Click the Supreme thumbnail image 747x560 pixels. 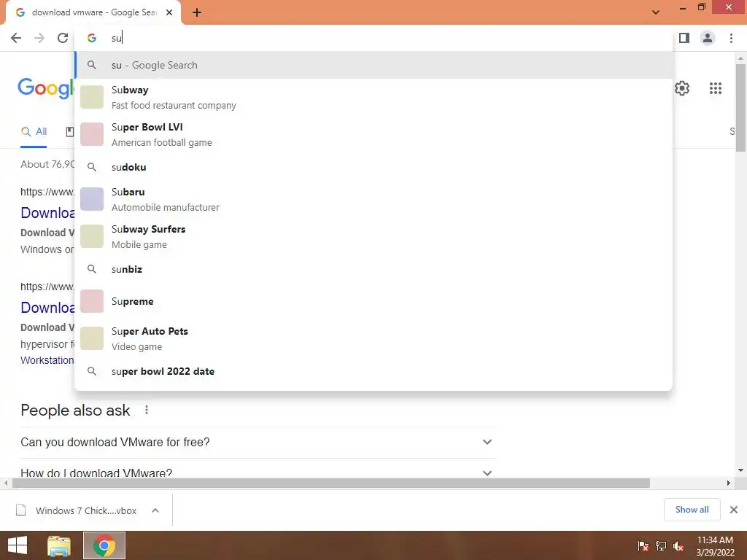coord(92,301)
